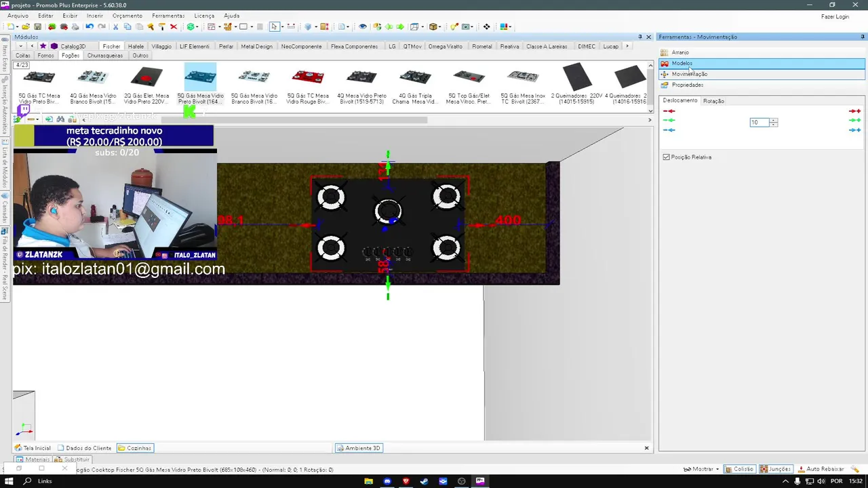868x488 pixels.
Task: Open the Materiais panel tab
Action: click(x=33, y=460)
